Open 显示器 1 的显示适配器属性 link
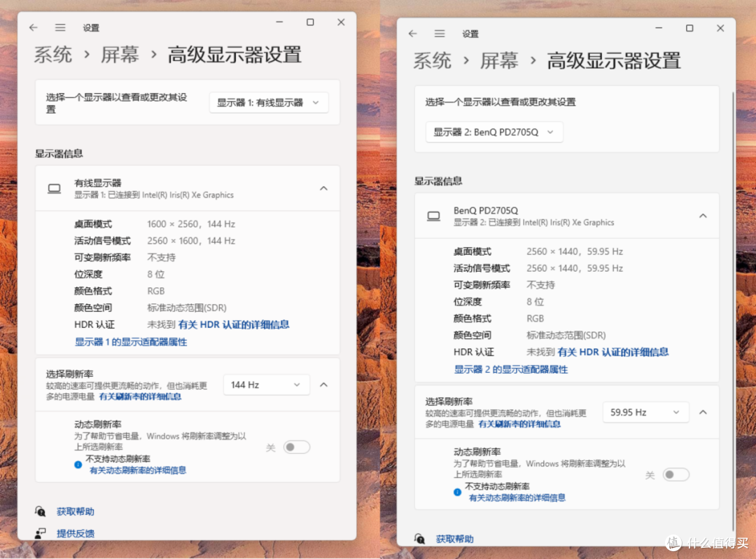This screenshot has height=559, width=756. (x=131, y=342)
